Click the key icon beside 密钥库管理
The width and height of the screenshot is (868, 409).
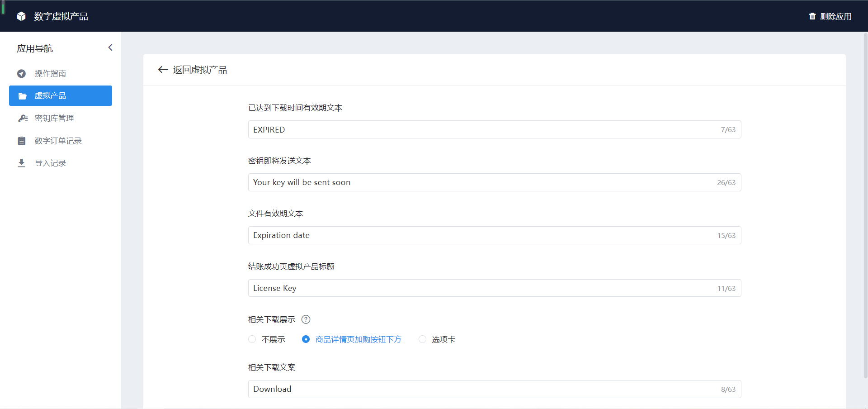23,118
